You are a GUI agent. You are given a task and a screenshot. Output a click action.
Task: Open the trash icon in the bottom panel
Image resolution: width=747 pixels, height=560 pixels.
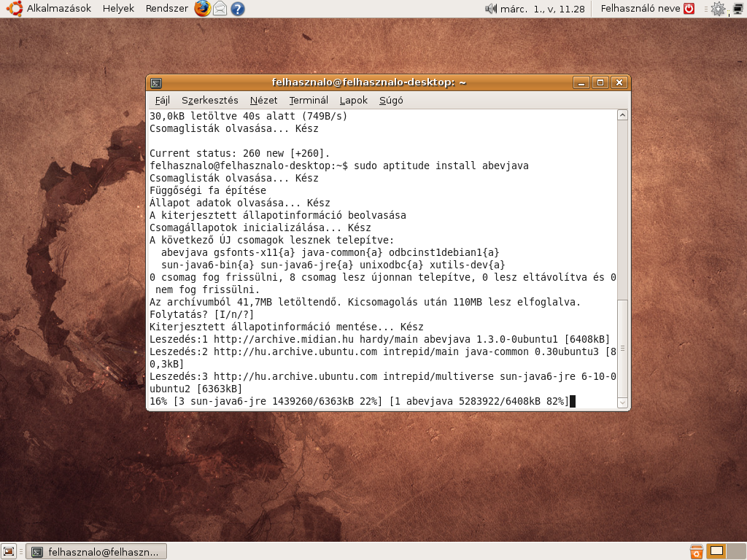pos(696,551)
